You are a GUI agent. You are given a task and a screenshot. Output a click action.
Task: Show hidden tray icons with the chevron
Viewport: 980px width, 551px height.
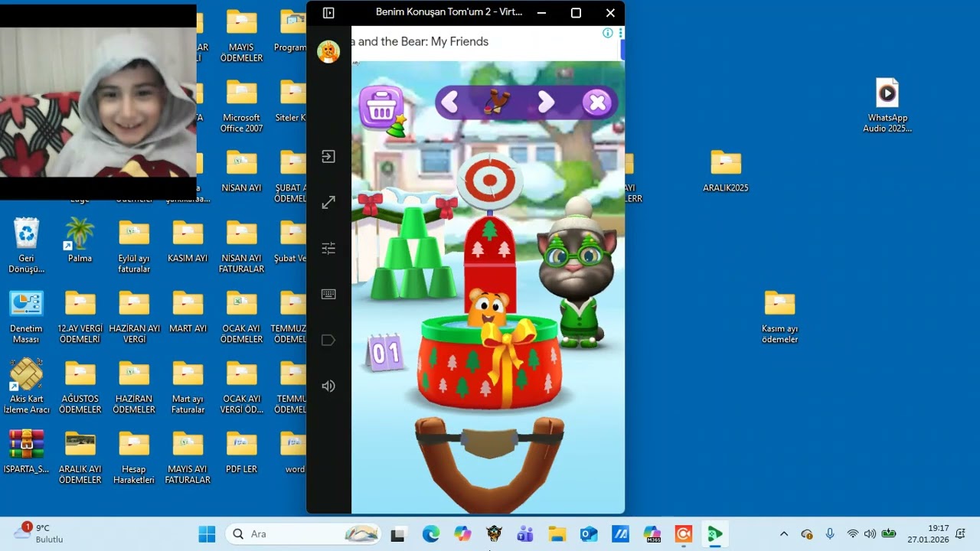(784, 534)
